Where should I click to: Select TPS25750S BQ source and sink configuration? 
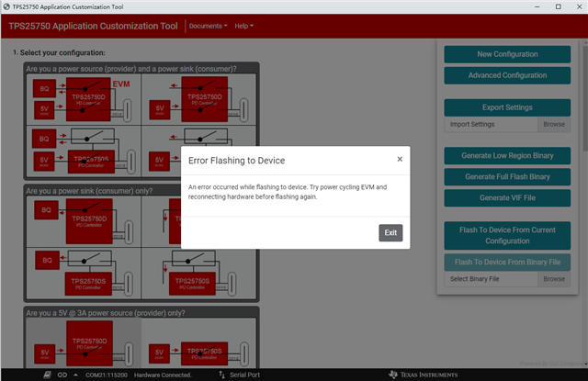pyautogui.click(x=84, y=151)
